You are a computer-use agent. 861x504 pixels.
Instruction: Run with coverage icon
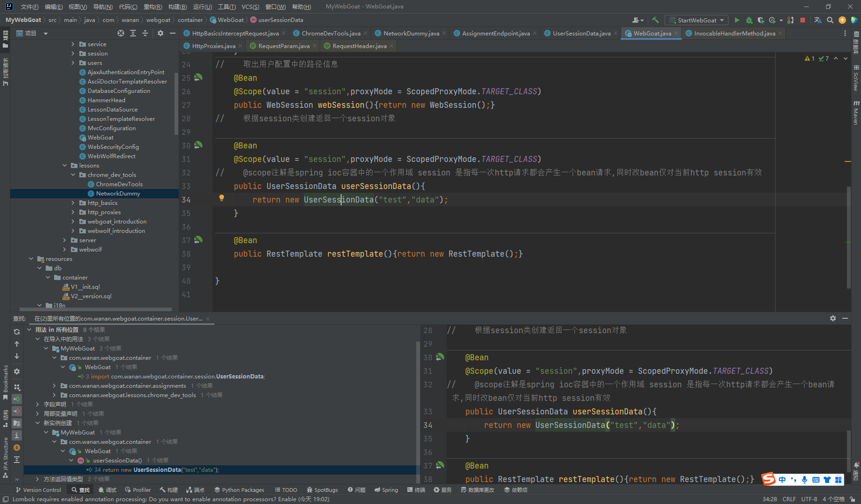point(761,20)
